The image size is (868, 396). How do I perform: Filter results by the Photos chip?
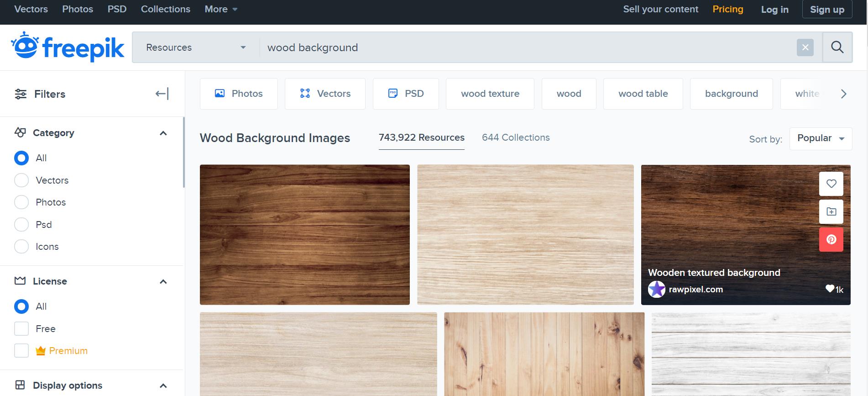239,94
